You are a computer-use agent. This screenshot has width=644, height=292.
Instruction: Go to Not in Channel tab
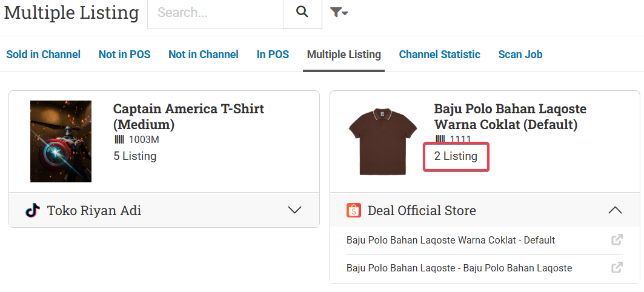tap(204, 55)
